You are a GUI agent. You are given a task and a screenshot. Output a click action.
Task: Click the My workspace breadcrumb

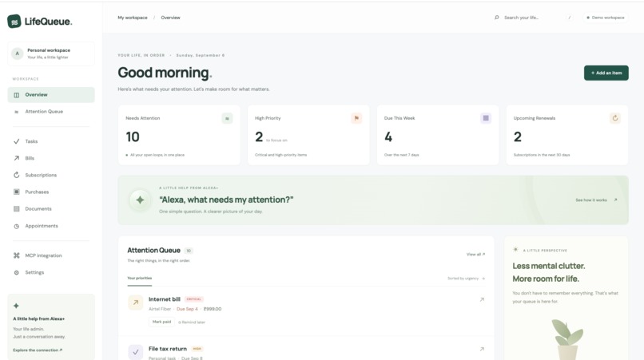coord(133,18)
